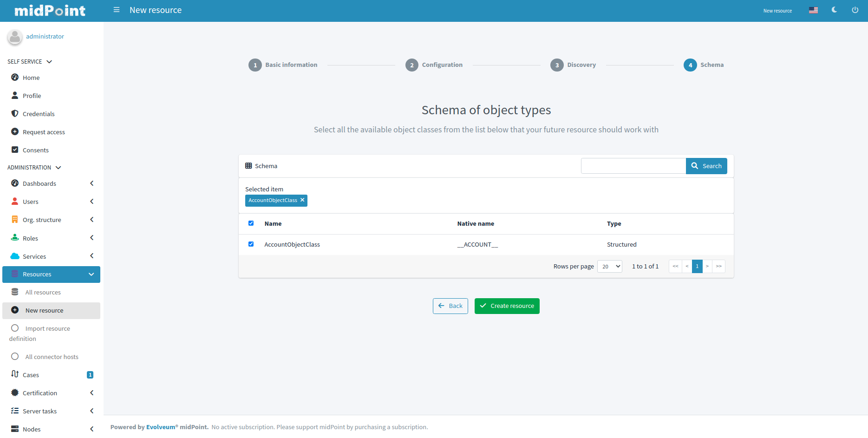This screenshot has width=868, height=438.
Task: Click the hamburger menu toggle icon
Action: click(117, 10)
